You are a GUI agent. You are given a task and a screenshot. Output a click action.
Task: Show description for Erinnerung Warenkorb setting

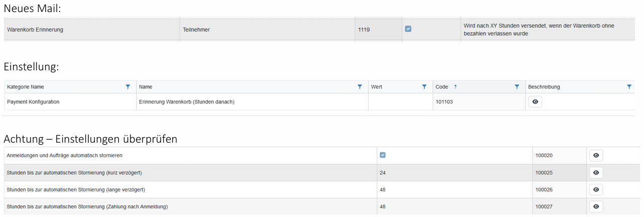pyautogui.click(x=535, y=102)
